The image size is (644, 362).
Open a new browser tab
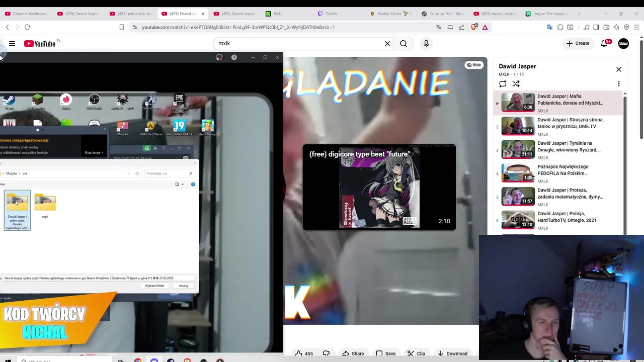pyautogui.click(x=579, y=14)
